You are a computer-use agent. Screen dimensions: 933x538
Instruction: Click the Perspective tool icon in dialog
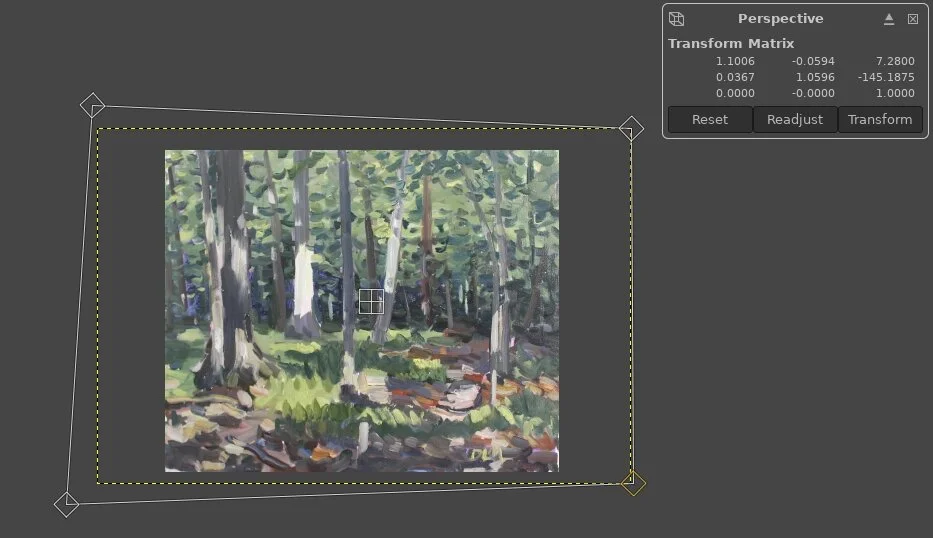[677, 19]
